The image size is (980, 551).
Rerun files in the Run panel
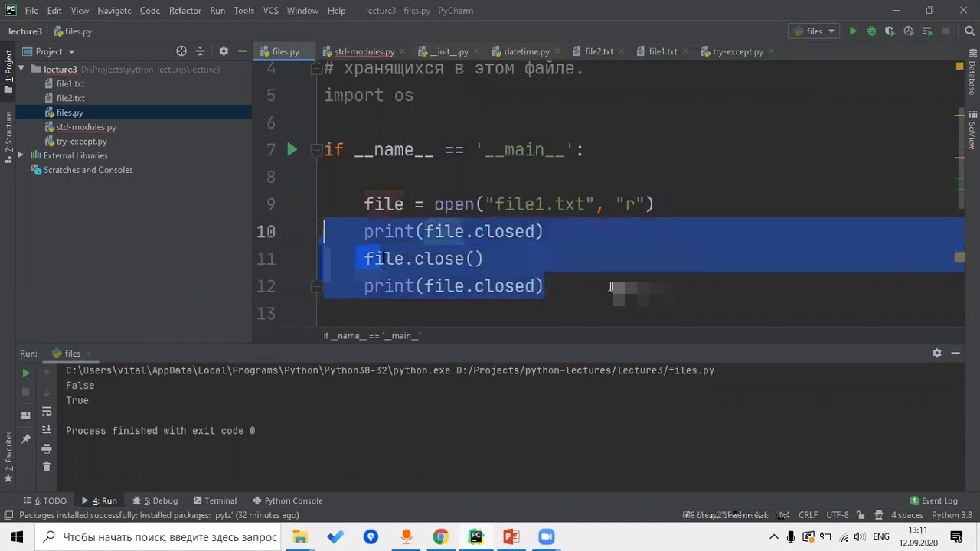pos(25,373)
